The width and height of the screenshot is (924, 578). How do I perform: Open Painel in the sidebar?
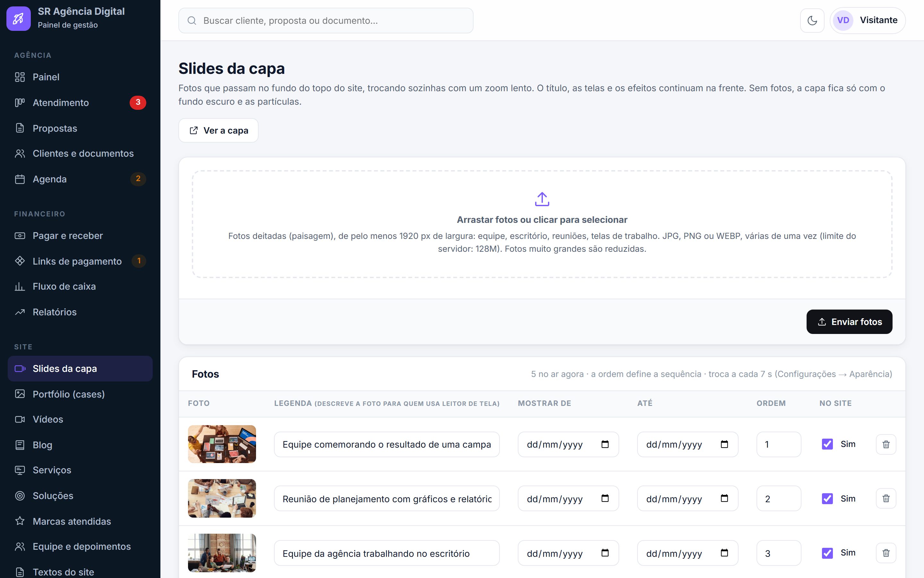pyautogui.click(x=80, y=77)
